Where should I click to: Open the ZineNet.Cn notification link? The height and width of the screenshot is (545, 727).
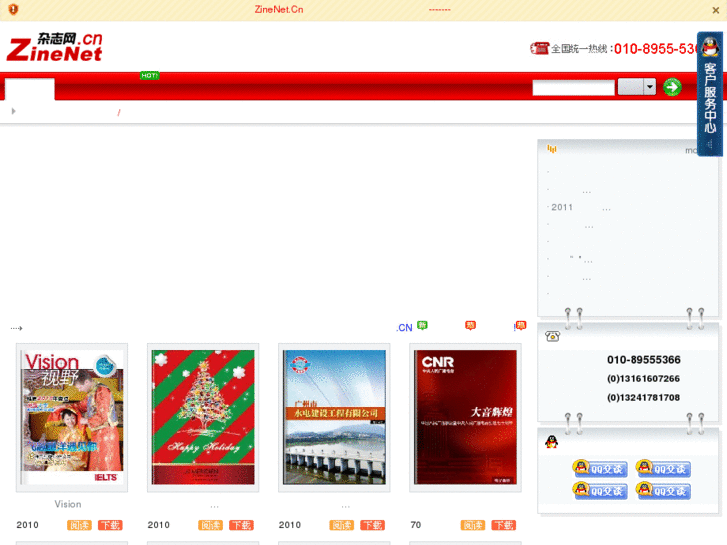click(279, 9)
